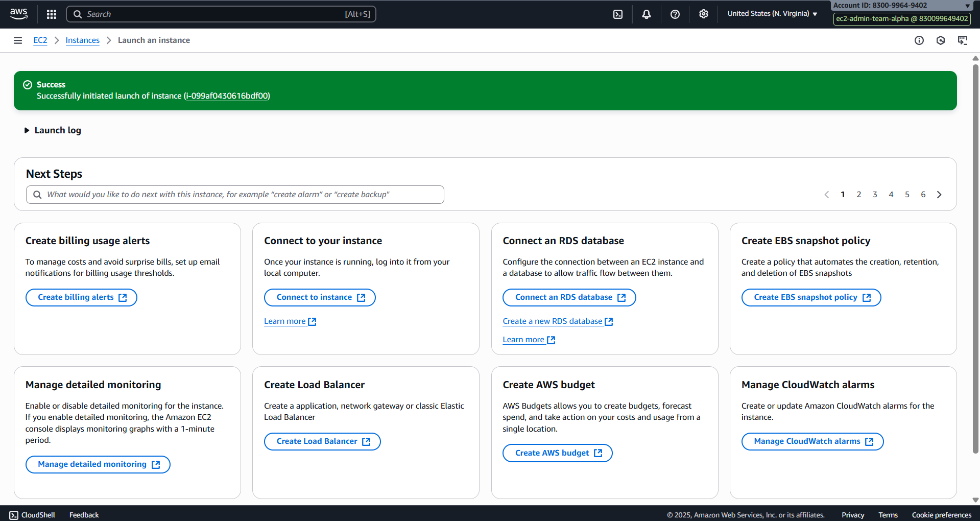Select page 6 in the pagination
Screen dimensions: 980x521
(x=923, y=195)
